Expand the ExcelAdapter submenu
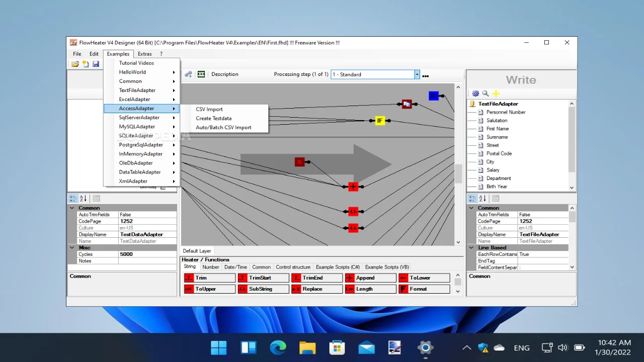Image resolution: width=644 pixels, height=362 pixels. [142, 99]
